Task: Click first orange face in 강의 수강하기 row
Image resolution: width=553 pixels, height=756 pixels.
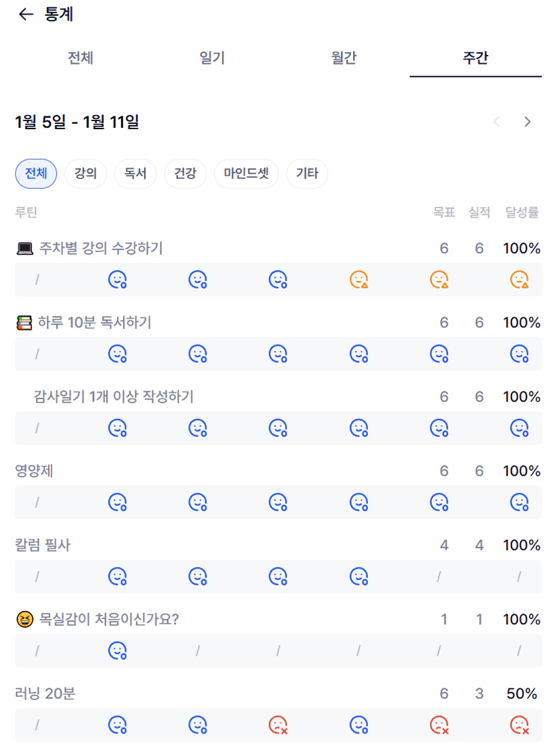Action: pyautogui.click(x=359, y=280)
